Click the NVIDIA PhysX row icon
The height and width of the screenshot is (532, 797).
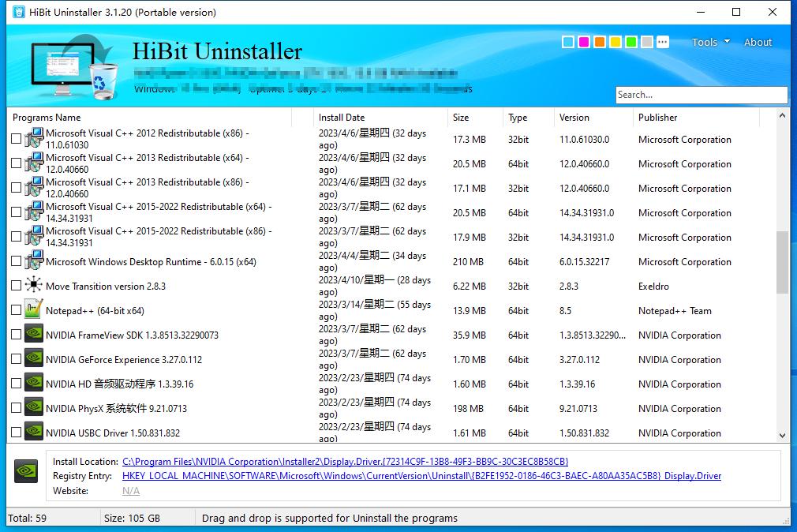click(33, 408)
